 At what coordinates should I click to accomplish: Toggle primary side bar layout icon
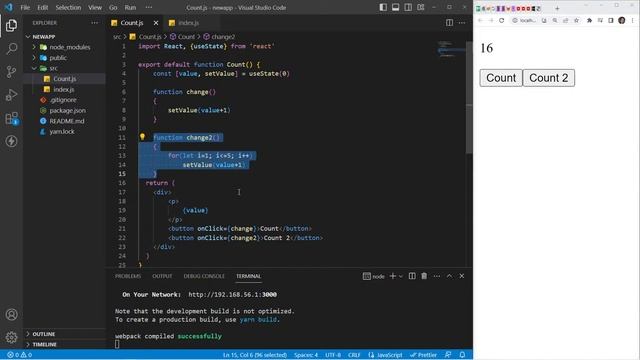pyautogui.click(x=383, y=7)
